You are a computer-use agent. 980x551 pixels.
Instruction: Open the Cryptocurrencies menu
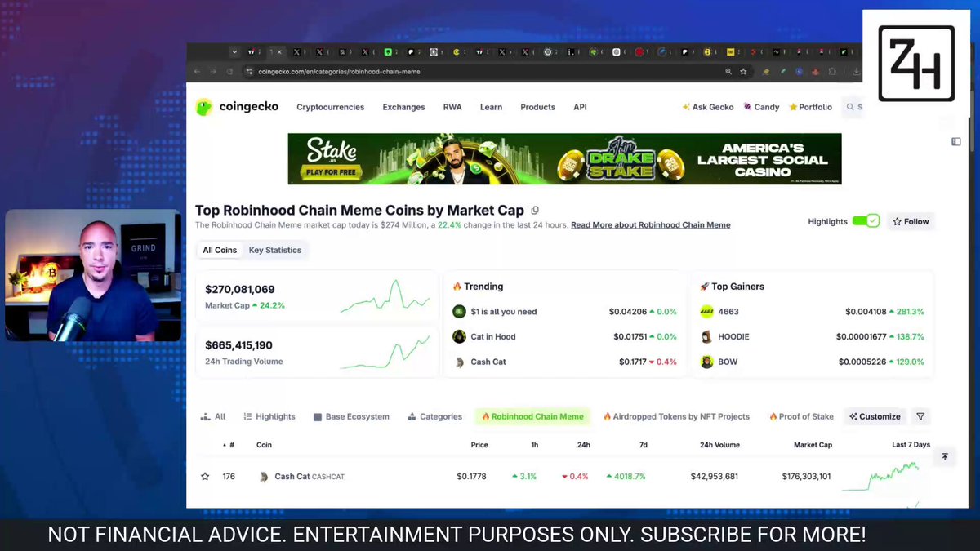[331, 107]
